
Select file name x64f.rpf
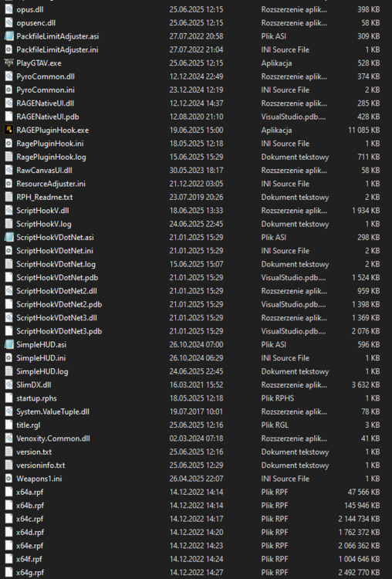point(29,559)
